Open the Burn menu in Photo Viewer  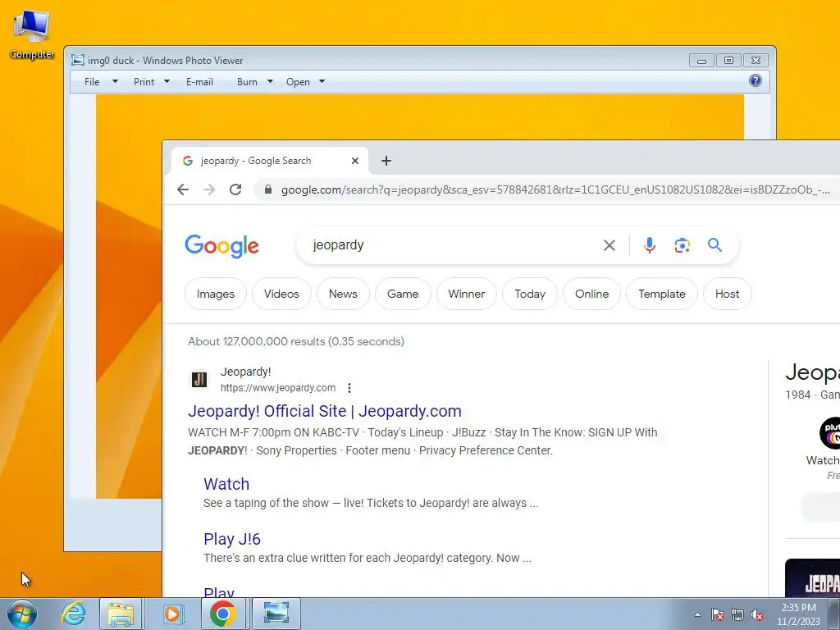pos(247,81)
